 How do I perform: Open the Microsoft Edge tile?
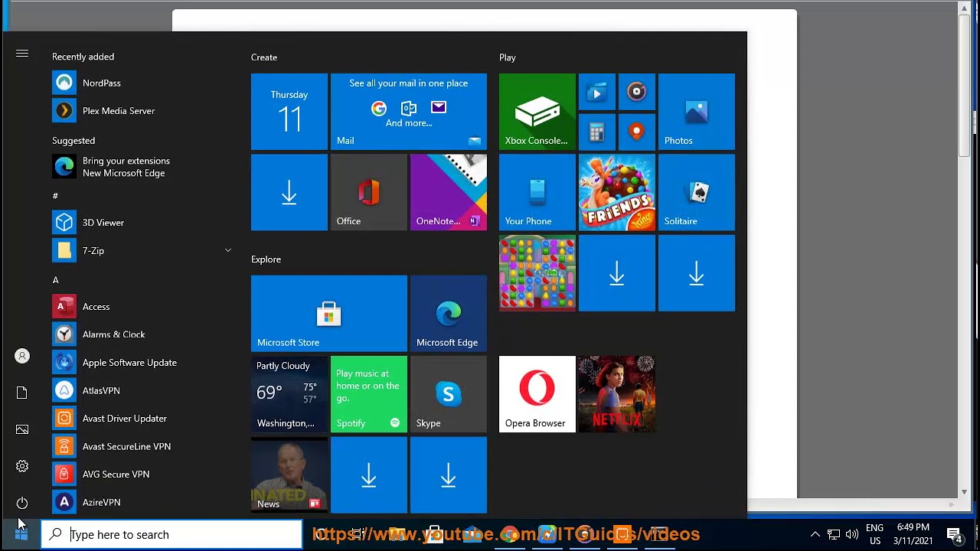(x=449, y=314)
